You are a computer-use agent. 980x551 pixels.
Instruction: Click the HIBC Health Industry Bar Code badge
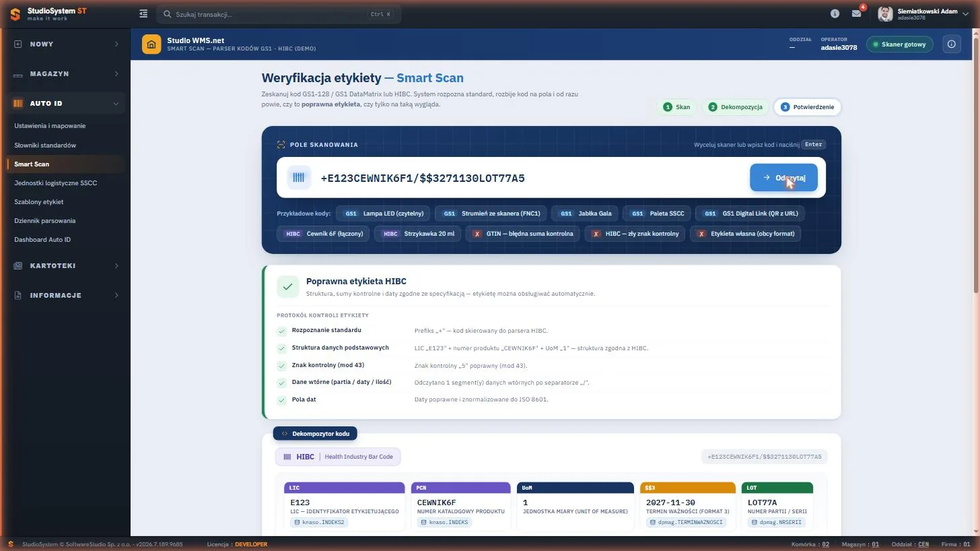click(x=338, y=457)
